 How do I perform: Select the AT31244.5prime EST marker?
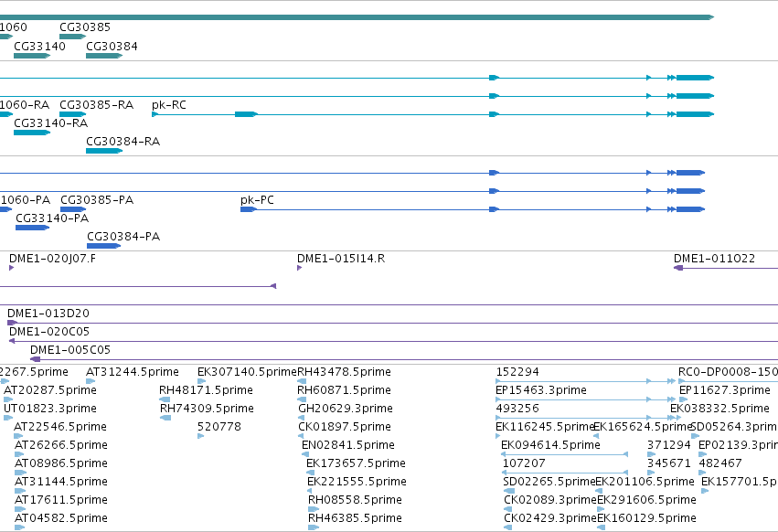(91, 381)
